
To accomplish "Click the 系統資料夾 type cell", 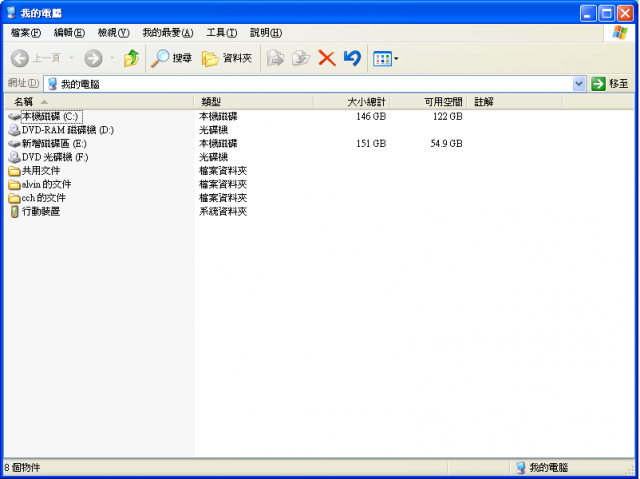I will [x=223, y=211].
